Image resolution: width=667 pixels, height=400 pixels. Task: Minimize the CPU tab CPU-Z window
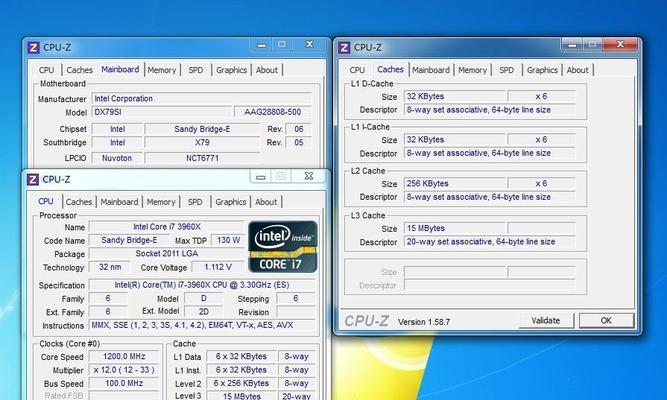[261, 176]
